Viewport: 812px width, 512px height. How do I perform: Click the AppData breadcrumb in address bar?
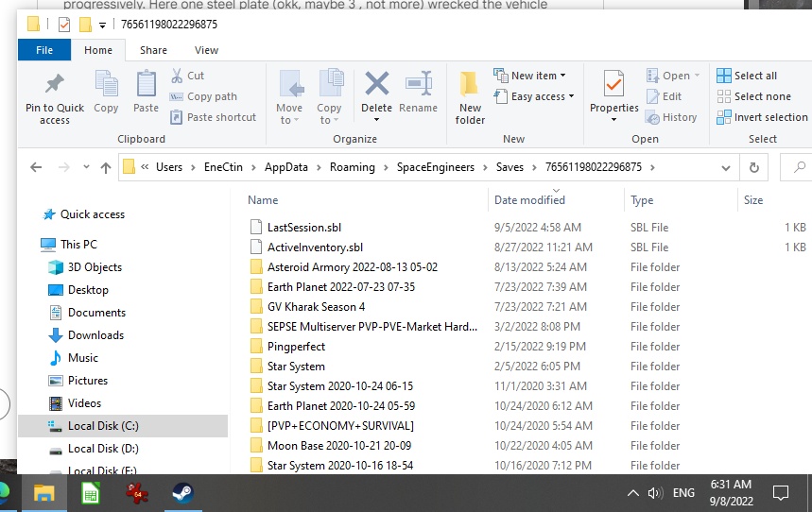click(285, 167)
